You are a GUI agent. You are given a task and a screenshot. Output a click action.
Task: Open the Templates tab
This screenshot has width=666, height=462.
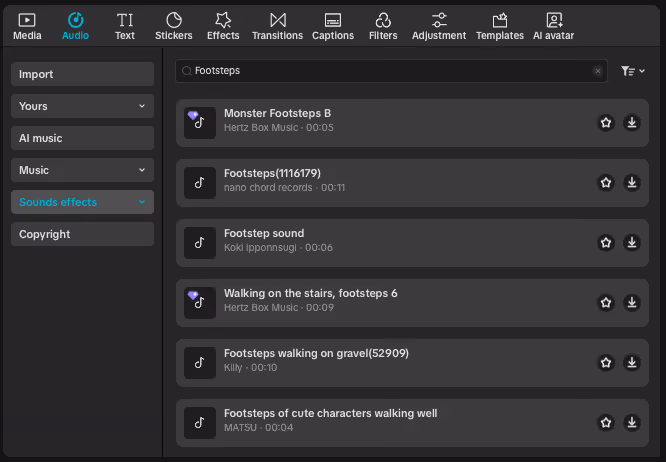tap(500, 26)
